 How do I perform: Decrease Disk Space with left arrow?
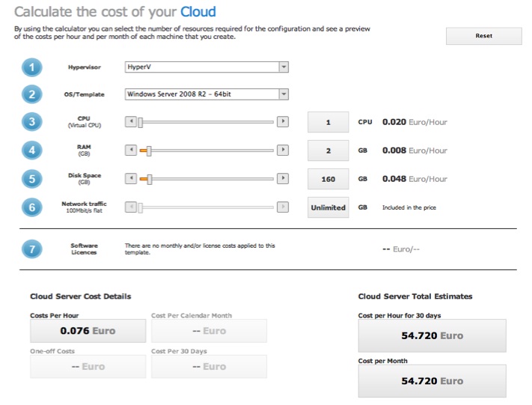131,179
